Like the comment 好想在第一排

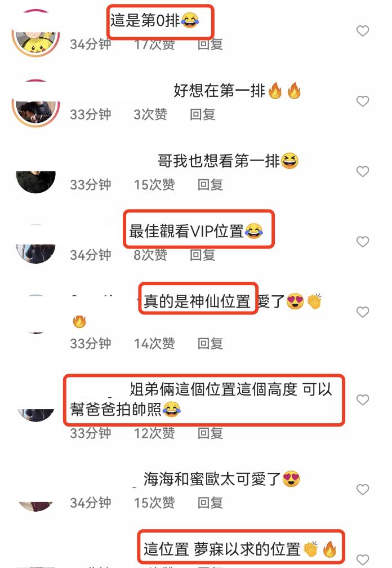[363, 101]
